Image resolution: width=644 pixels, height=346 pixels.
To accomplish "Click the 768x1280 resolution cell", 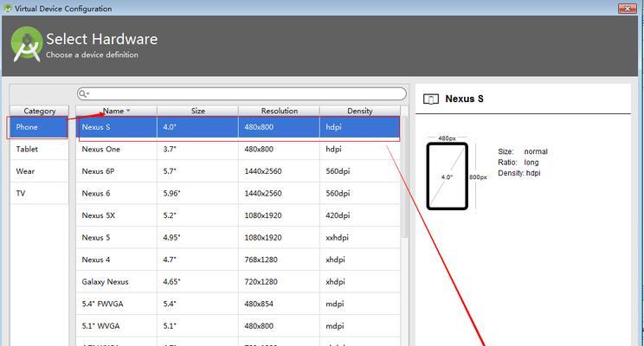I will pyautogui.click(x=279, y=259).
